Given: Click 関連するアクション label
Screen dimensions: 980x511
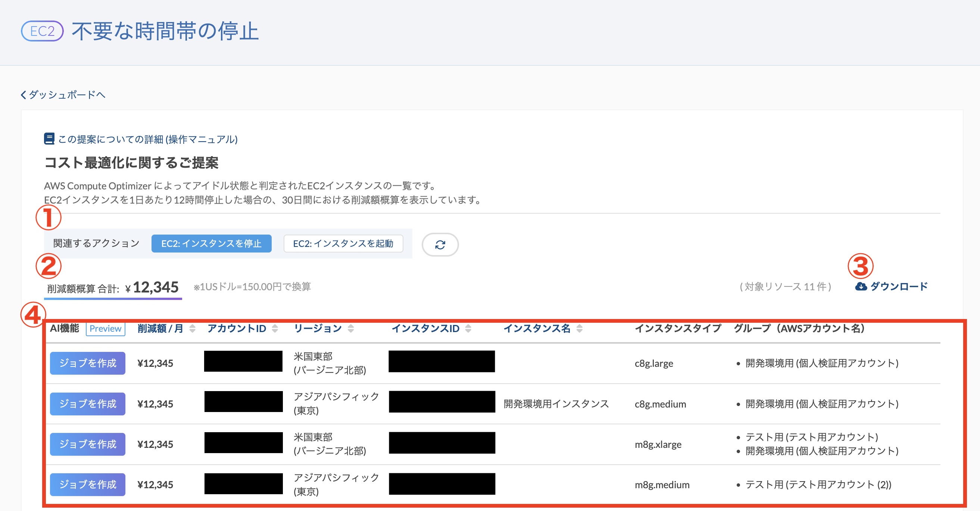Looking at the screenshot, I should click(96, 243).
